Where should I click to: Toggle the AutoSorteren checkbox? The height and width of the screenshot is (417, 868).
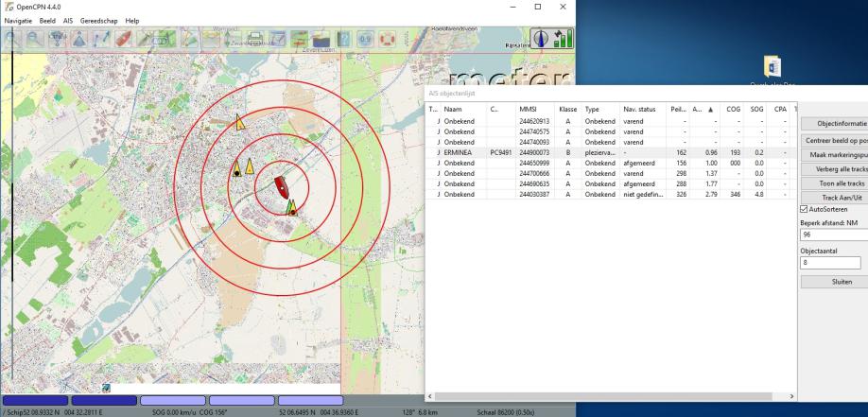pyautogui.click(x=804, y=209)
